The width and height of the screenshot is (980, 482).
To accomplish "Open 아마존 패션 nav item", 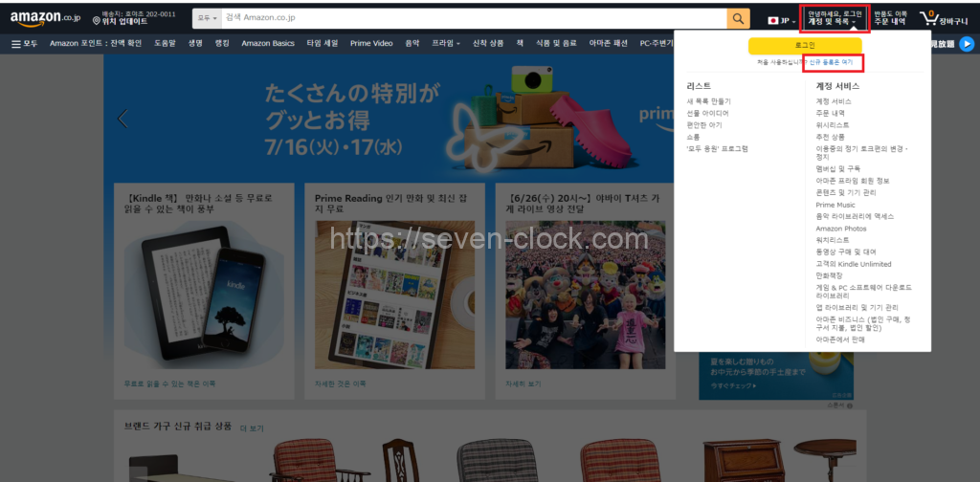I will coord(608,44).
